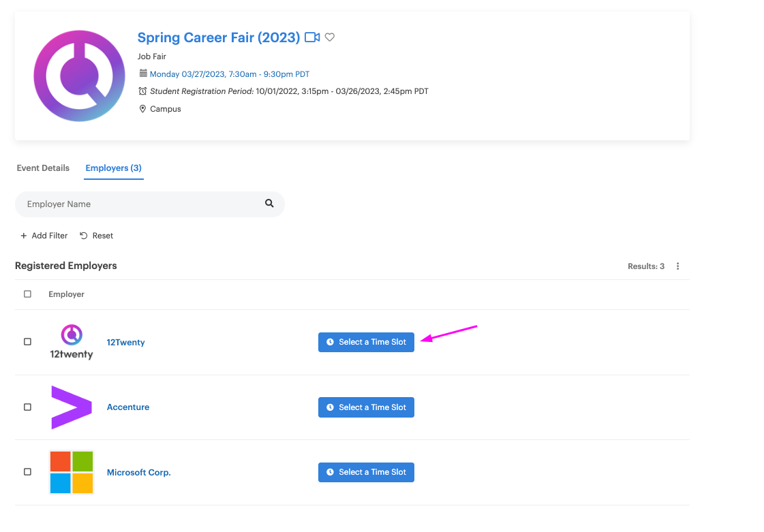Click the Campus location text
764x532 pixels.
point(166,109)
